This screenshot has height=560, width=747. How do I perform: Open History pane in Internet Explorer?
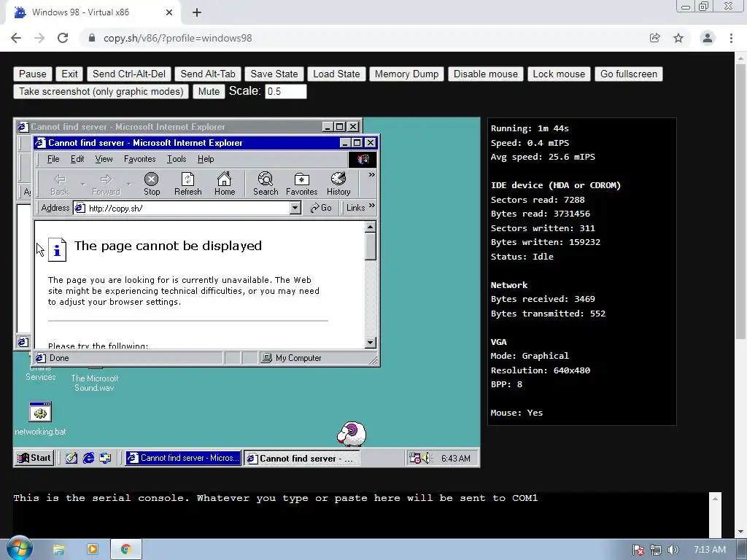pyautogui.click(x=338, y=184)
